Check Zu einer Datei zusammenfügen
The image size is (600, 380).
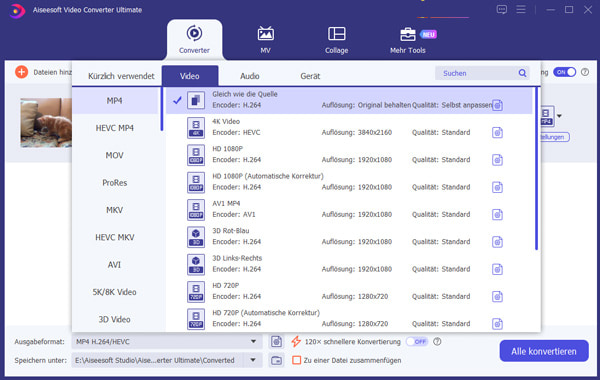pos(296,360)
